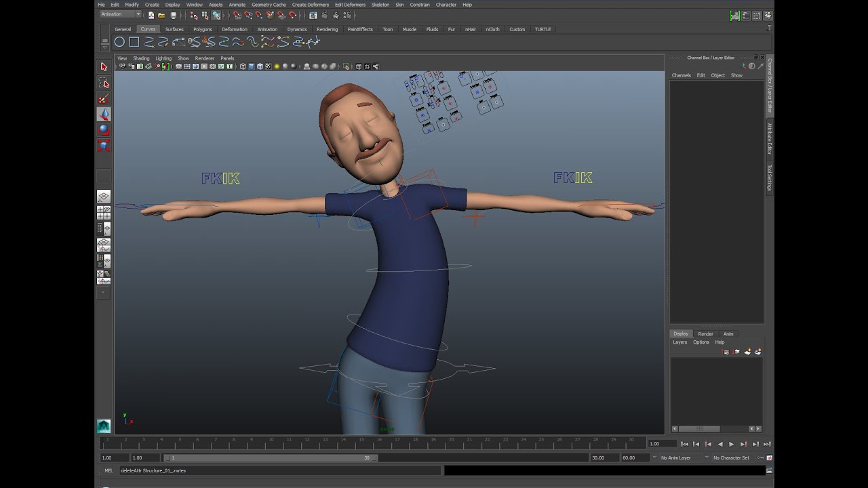Viewport: 868px width, 488px height.
Task: Toggle wireframe display in viewport toolbar
Action: point(242,66)
